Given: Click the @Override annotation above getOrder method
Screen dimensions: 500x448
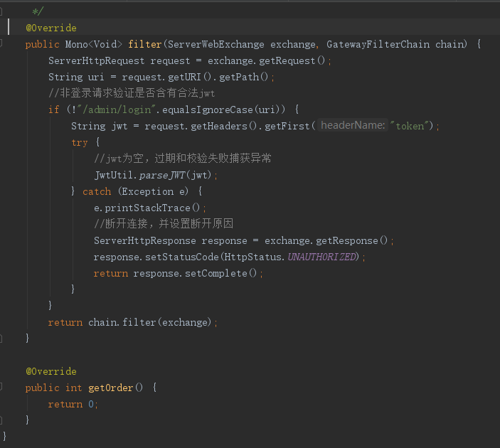Looking at the screenshot, I should click(x=51, y=371).
